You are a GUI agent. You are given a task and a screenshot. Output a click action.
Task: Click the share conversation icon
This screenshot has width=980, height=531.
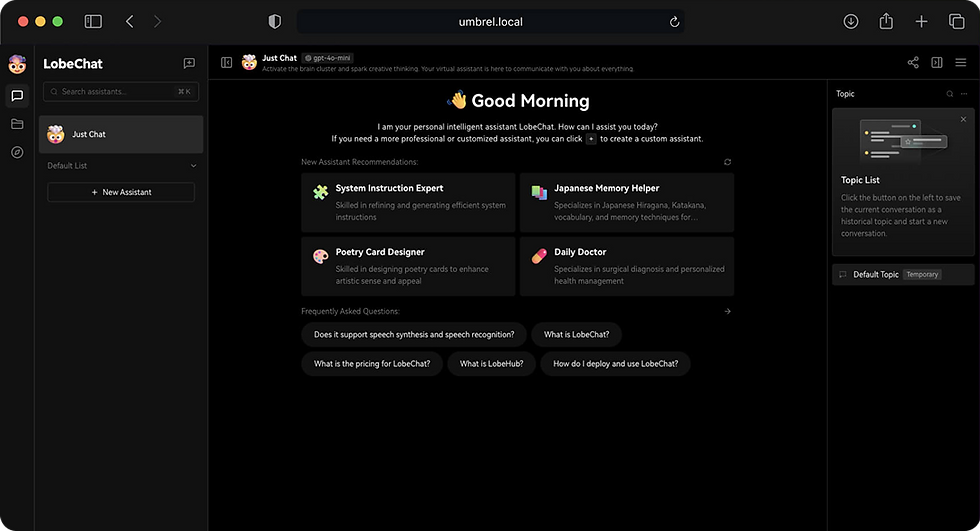913,62
